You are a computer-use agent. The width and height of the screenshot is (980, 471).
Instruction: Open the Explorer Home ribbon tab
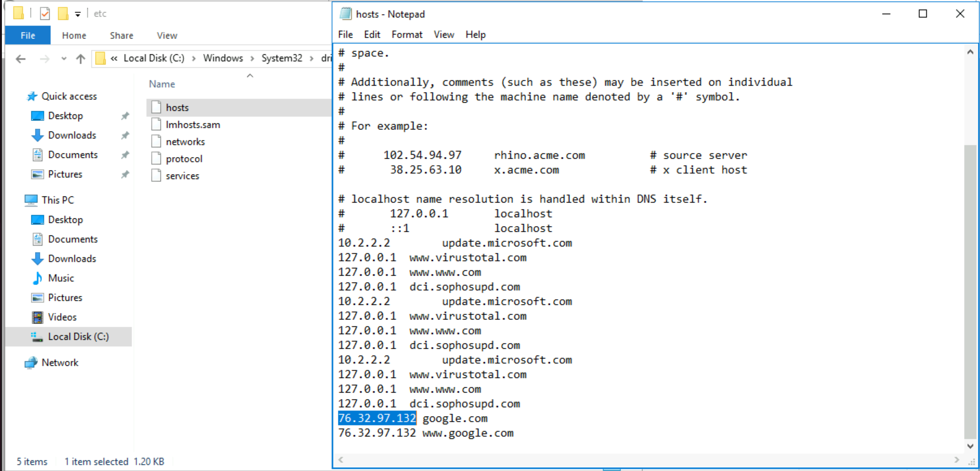(74, 35)
